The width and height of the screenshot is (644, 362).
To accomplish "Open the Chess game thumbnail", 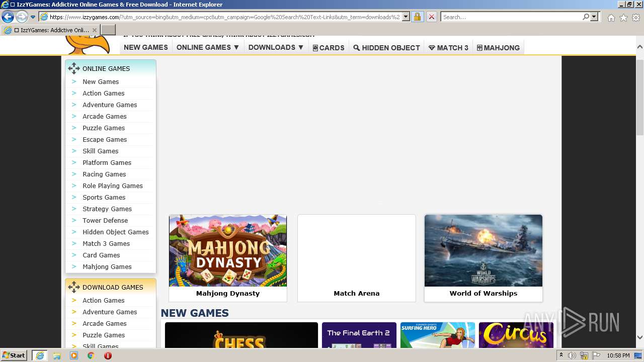I will (242, 335).
